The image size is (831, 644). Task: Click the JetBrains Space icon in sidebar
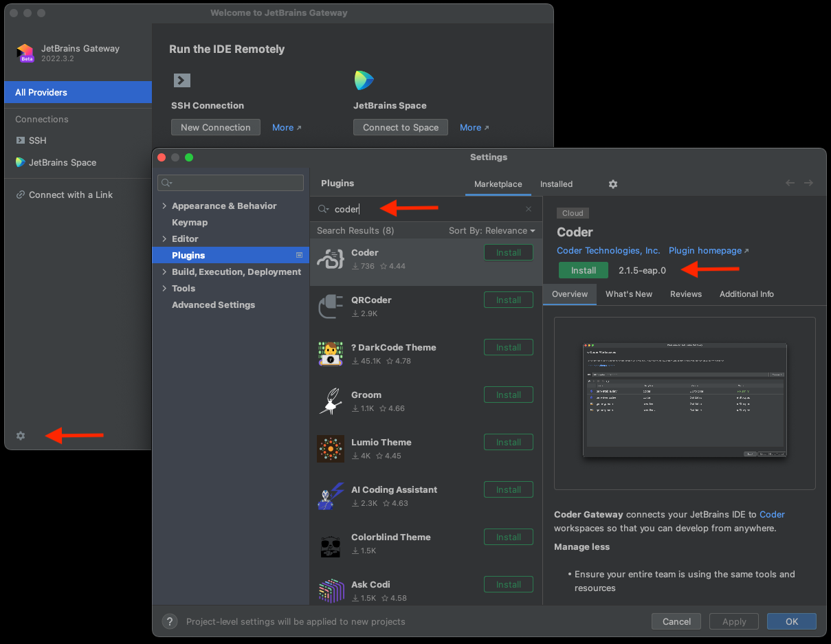pyautogui.click(x=20, y=162)
